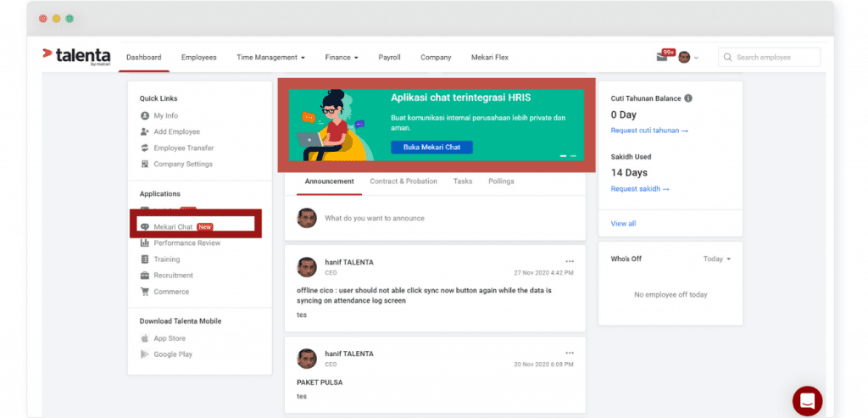Screen dimensions: 868x418
Task: Open the Commerce application
Action: click(171, 292)
